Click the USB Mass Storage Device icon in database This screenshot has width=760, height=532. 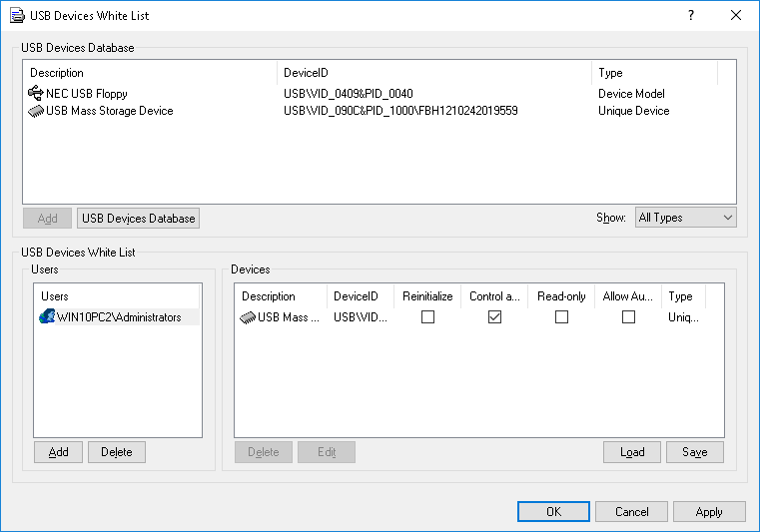pyautogui.click(x=36, y=111)
